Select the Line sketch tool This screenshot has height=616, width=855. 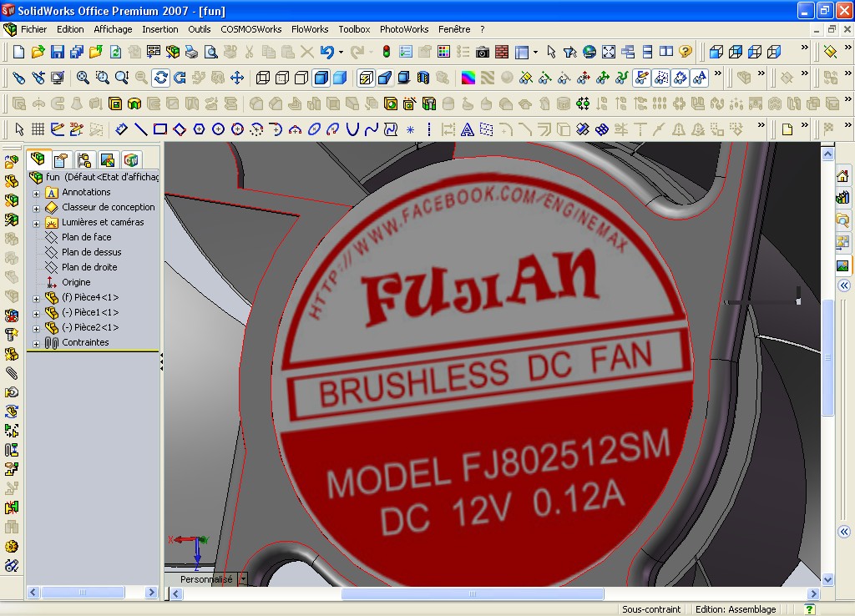pos(140,129)
